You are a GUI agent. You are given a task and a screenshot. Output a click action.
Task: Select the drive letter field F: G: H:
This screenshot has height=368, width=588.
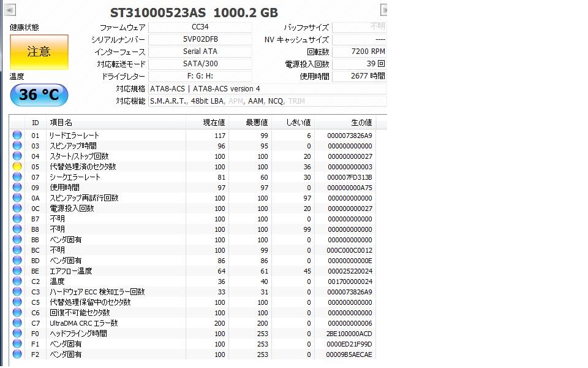point(200,76)
